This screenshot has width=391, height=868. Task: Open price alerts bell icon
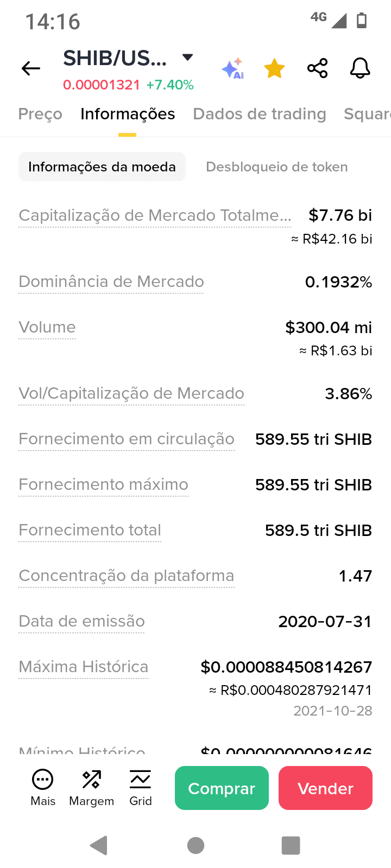pos(360,68)
